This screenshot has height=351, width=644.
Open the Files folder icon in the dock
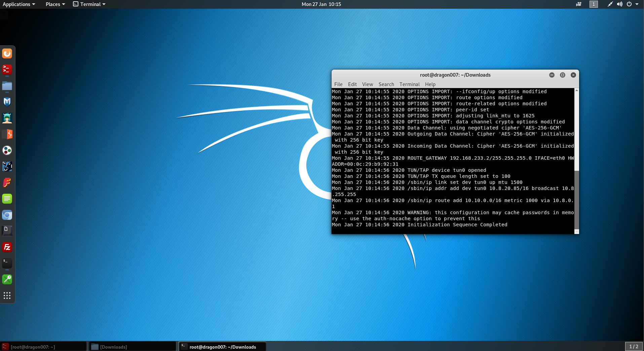point(7,86)
